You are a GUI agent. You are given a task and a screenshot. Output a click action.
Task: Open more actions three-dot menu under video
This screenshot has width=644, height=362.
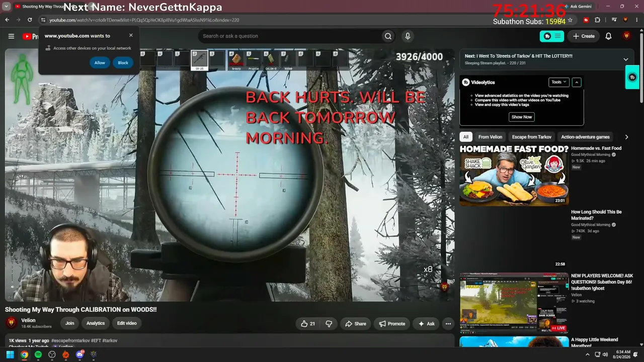point(448,324)
